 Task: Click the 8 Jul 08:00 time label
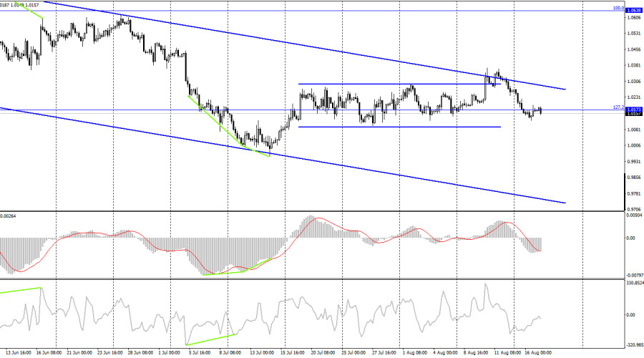click(x=230, y=353)
